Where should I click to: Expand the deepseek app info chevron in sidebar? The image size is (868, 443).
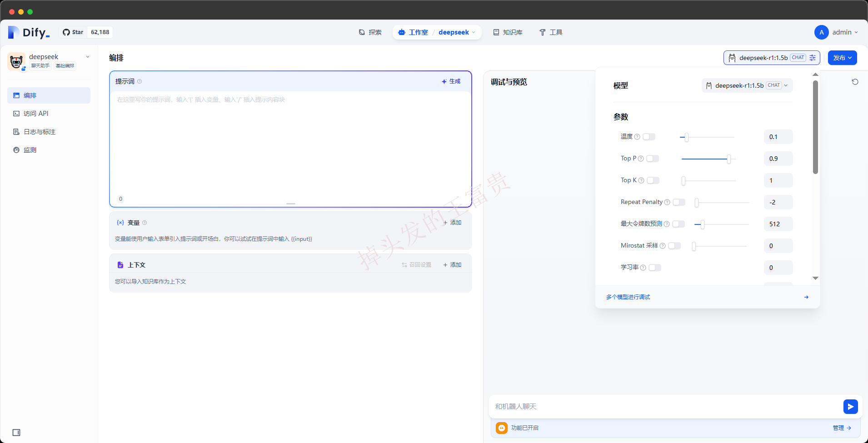[x=88, y=57]
